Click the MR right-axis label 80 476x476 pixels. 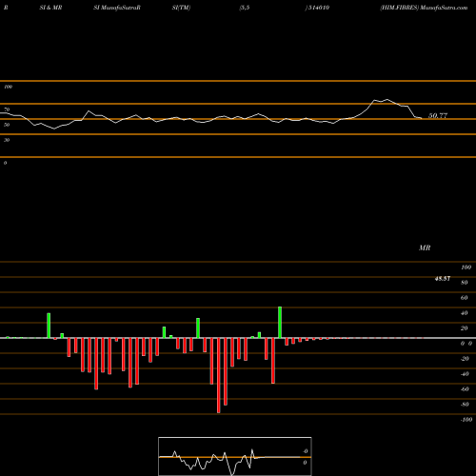(465, 283)
